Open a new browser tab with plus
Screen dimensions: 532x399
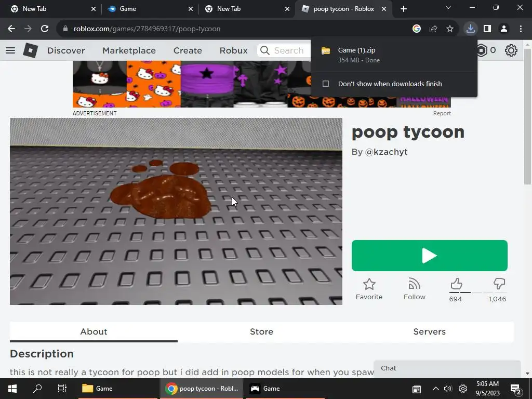point(403,9)
